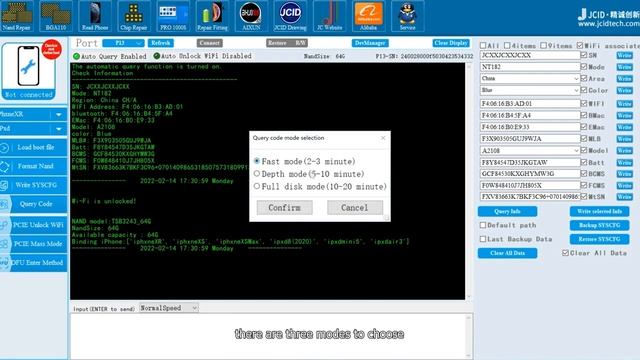Toggle the BMac checkbox
The width and height of the screenshot is (640, 360).
584,116
